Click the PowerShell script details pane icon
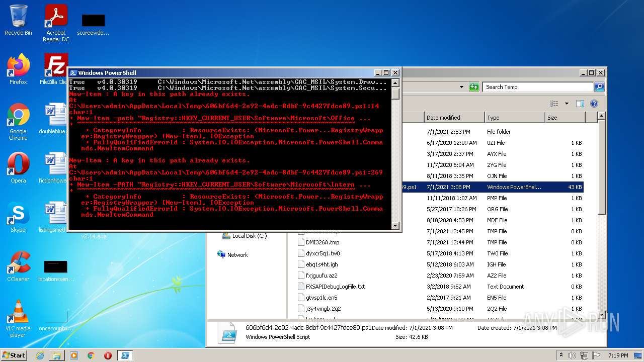 227,333
